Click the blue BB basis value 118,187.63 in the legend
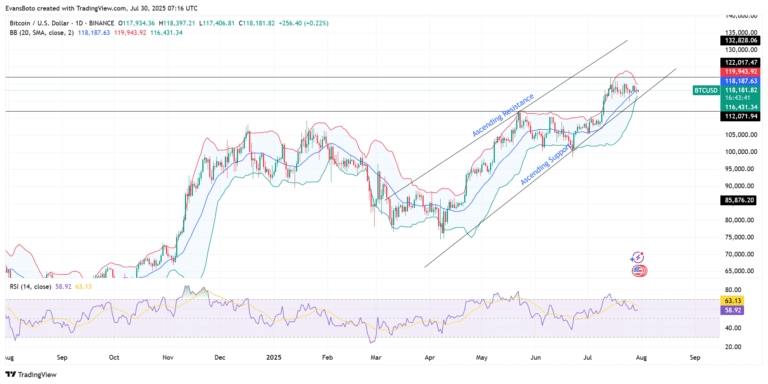The height and width of the screenshot is (384, 768). [x=93, y=32]
